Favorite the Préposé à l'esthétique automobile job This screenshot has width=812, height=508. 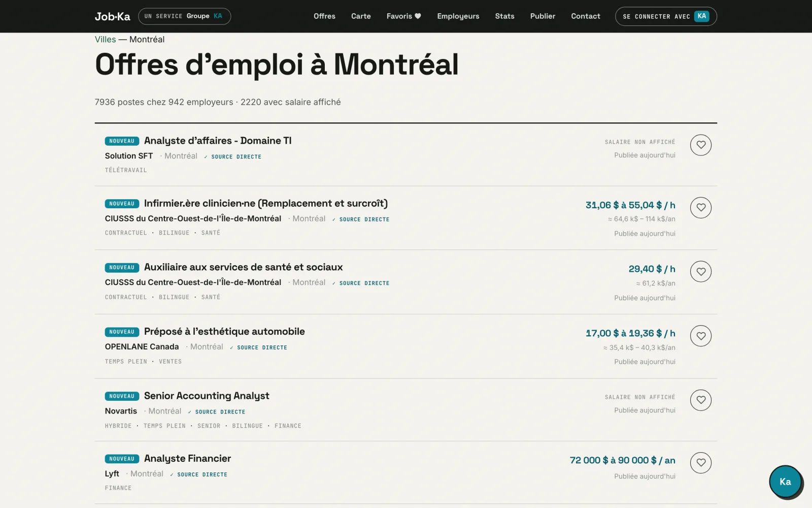(700, 336)
